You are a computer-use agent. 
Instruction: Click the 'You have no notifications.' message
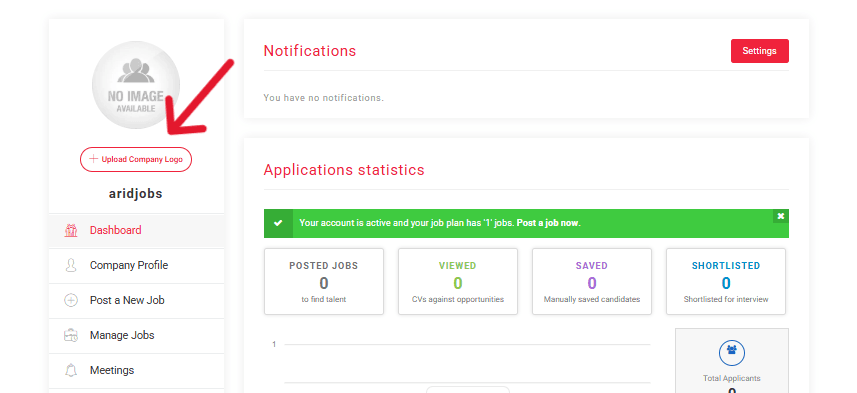tap(324, 98)
